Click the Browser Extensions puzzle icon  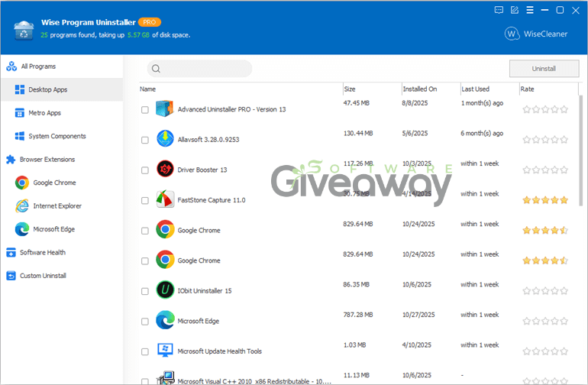11,160
